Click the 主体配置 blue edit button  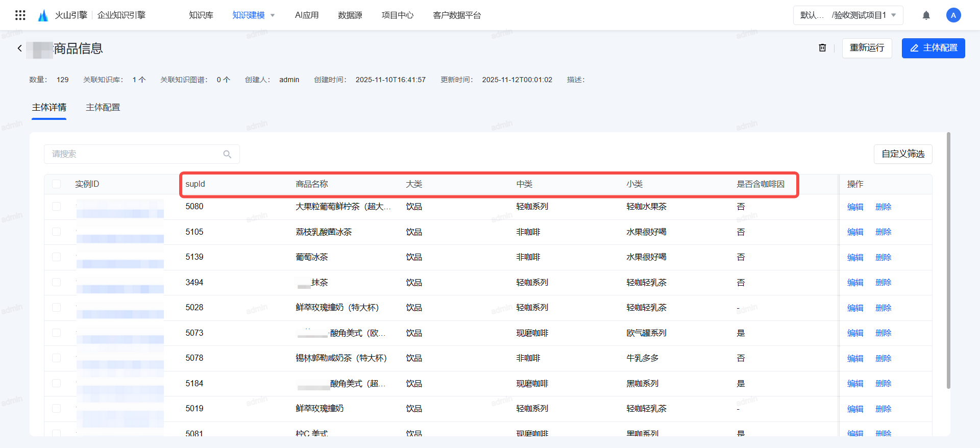933,48
